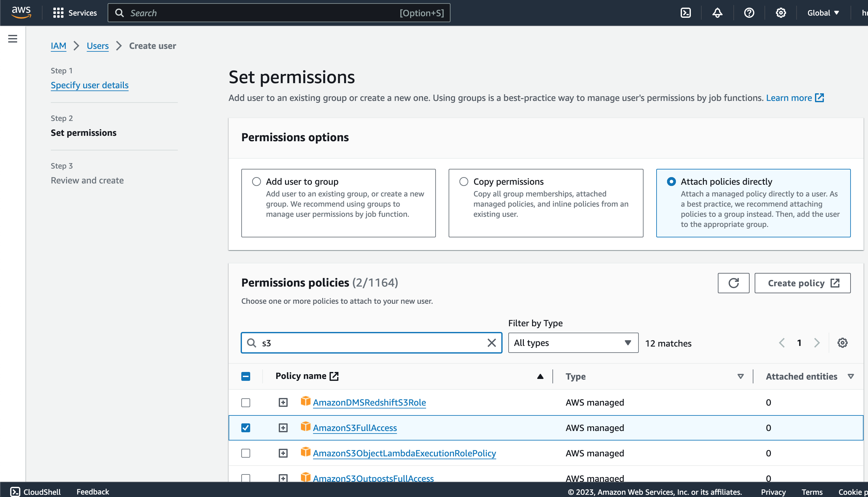Screen dimensions: 868x497
Task: Open the Global region dropdown
Action: click(823, 13)
